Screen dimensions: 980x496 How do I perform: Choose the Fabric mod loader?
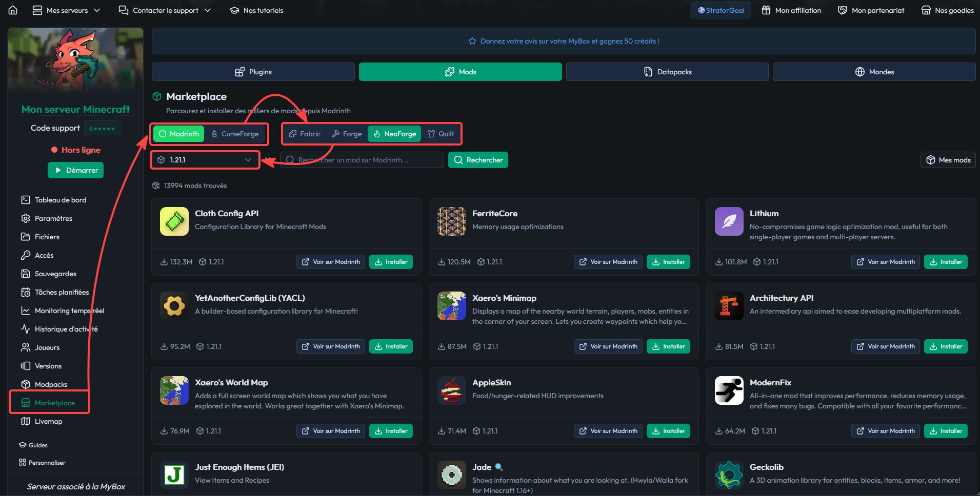tap(305, 134)
